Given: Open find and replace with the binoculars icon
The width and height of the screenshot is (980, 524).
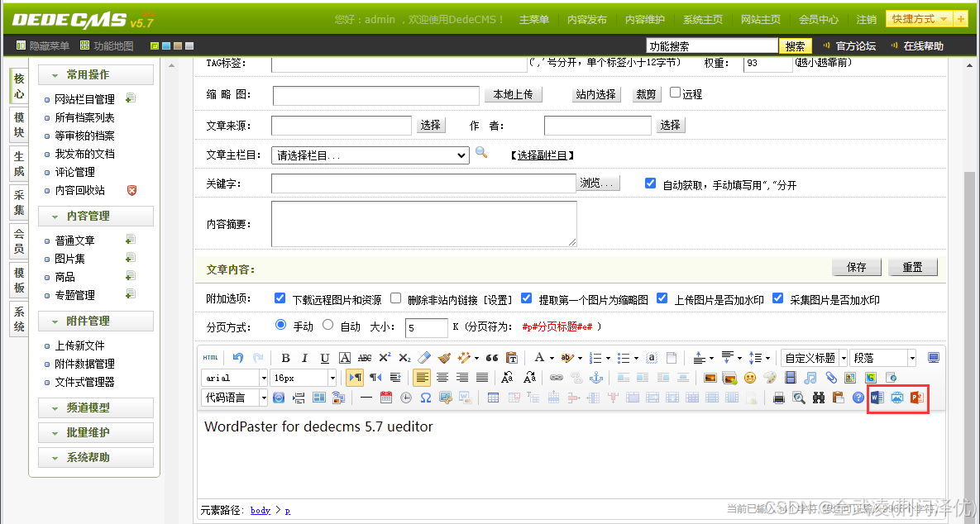Looking at the screenshot, I should click(819, 398).
